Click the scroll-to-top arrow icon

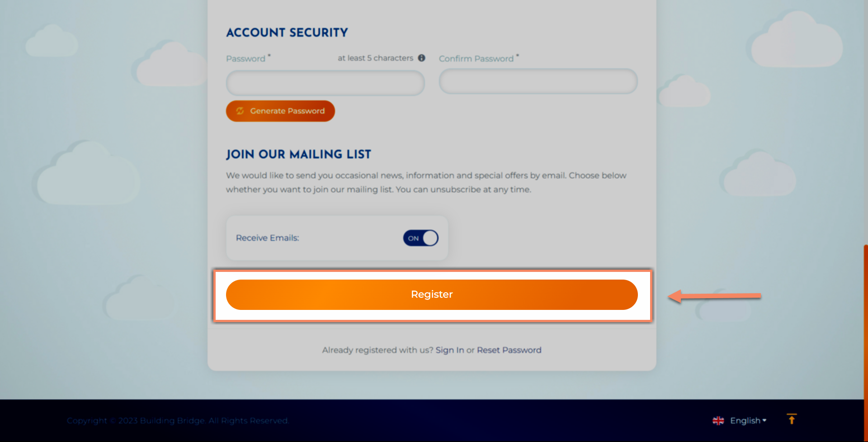(x=792, y=419)
